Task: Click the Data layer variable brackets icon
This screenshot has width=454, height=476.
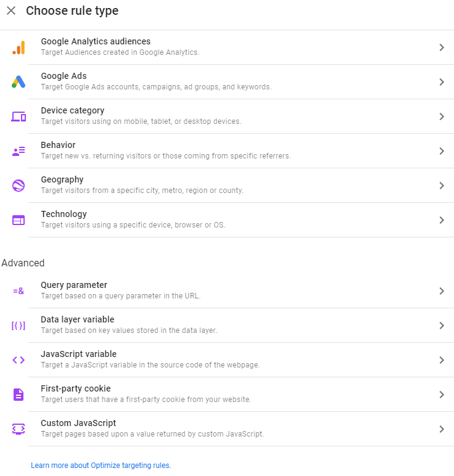Action: coord(19,326)
